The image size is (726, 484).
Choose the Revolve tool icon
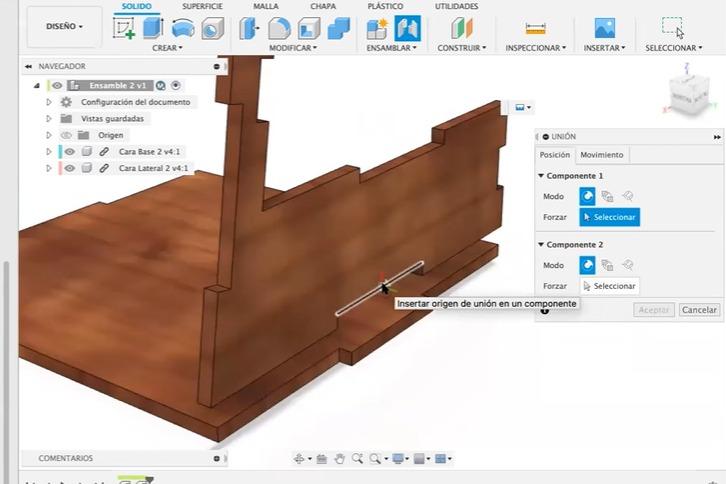(183, 28)
